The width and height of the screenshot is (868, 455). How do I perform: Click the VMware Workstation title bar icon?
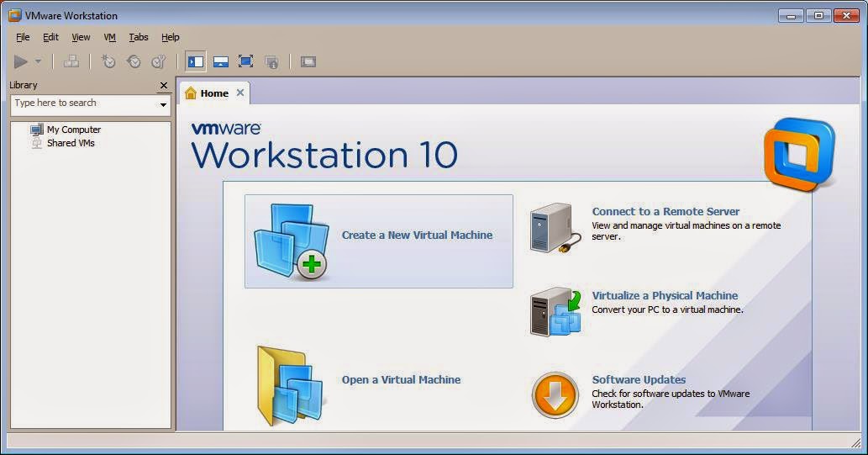(14, 15)
